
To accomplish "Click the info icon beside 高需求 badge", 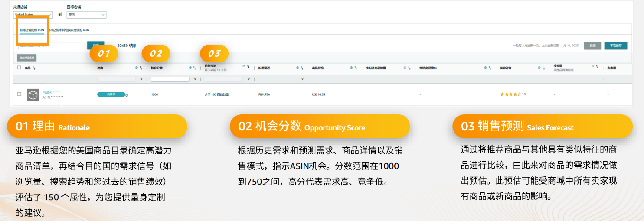I will [127, 95].
